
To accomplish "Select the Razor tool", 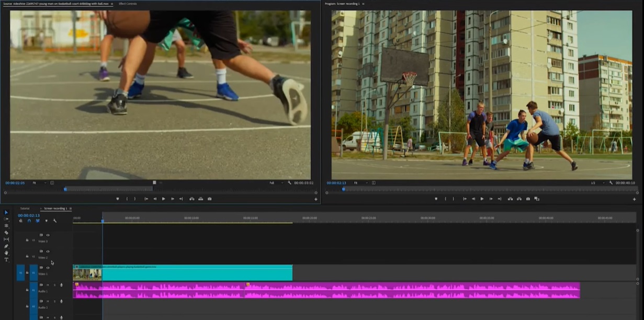I will (6, 233).
